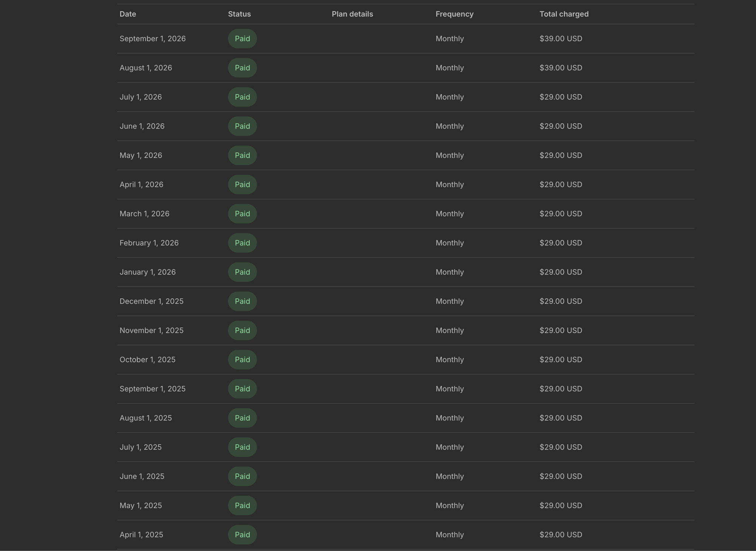Viewport: 756px width, 551px height.
Task: Click the Plan details column header
Action: click(x=352, y=14)
